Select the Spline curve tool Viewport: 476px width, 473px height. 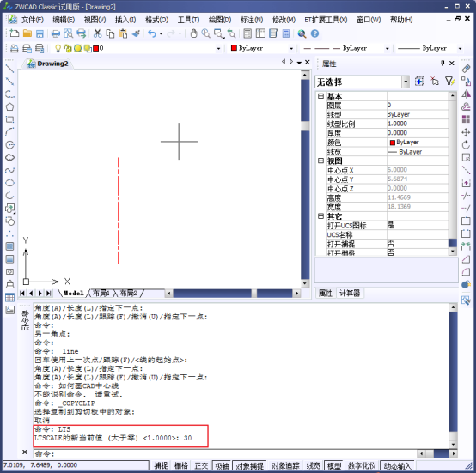point(9,170)
